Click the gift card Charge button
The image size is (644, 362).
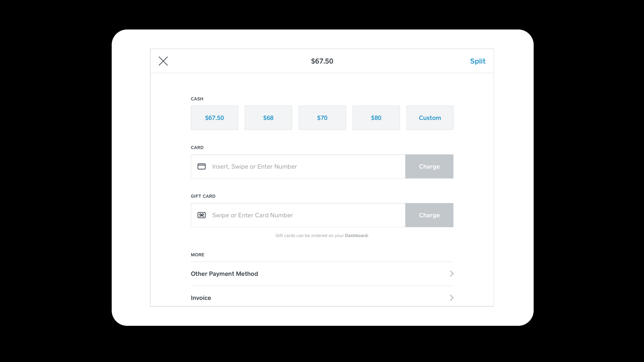(429, 215)
